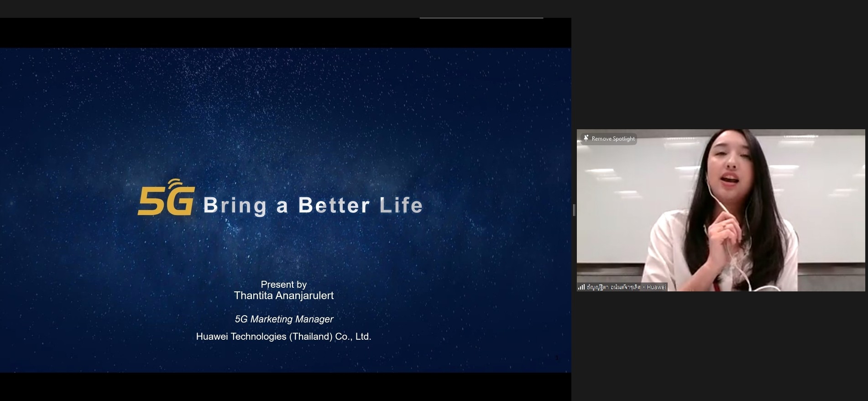
Task: Click the presenter name "Thantita Ananjarulert"
Action: click(x=283, y=295)
